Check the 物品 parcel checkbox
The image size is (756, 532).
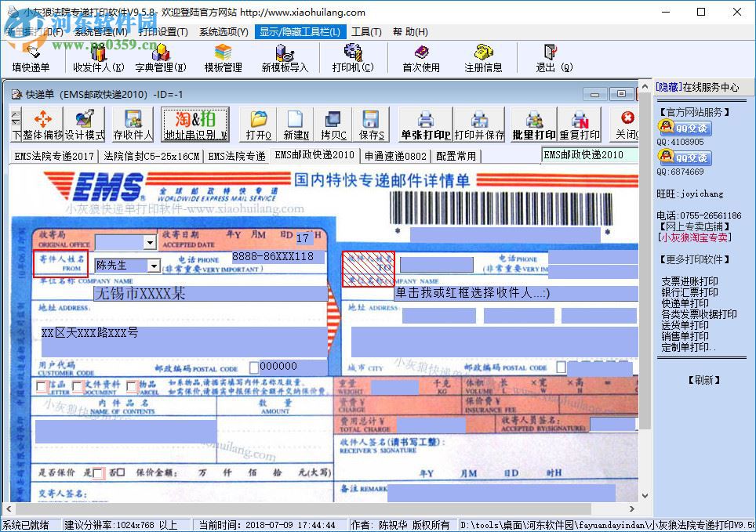tap(131, 385)
